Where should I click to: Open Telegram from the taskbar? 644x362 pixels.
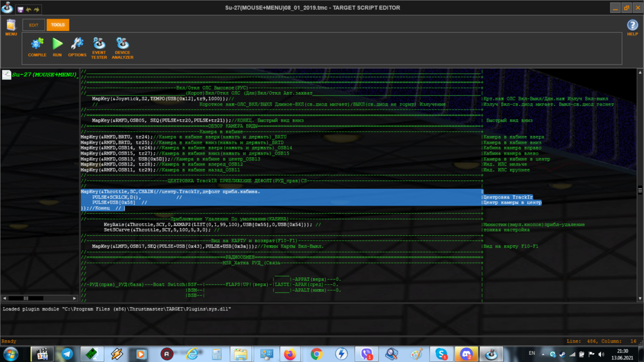(x=67, y=354)
